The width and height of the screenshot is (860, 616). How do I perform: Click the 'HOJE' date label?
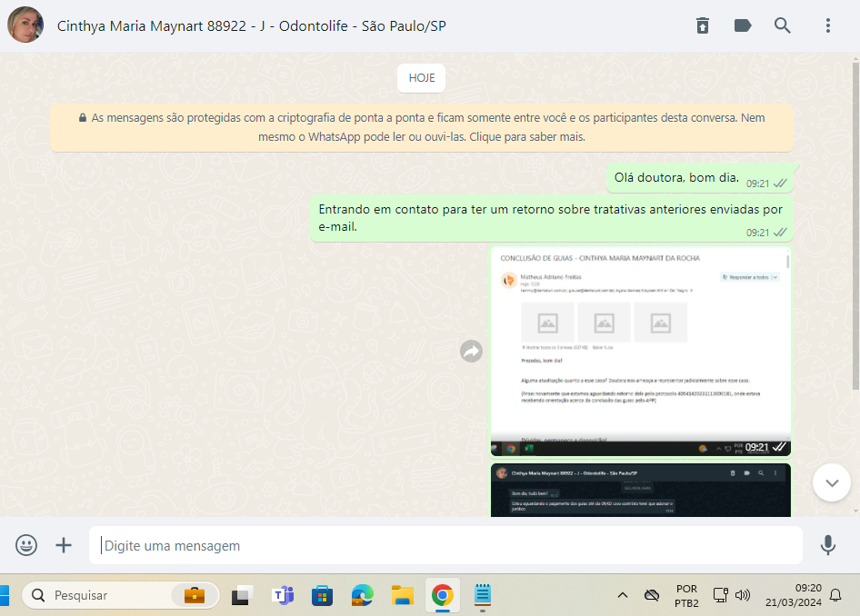coord(421,78)
